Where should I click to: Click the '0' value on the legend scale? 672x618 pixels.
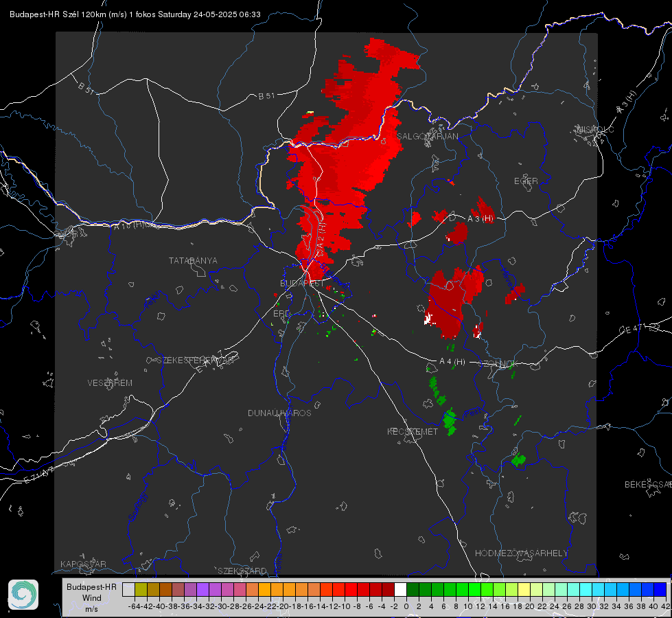(406, 606)
